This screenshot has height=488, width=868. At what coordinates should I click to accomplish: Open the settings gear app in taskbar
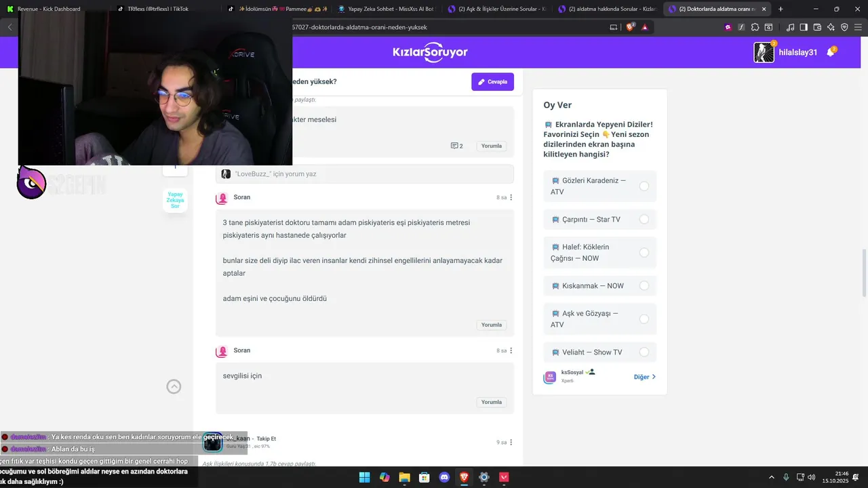484,477
